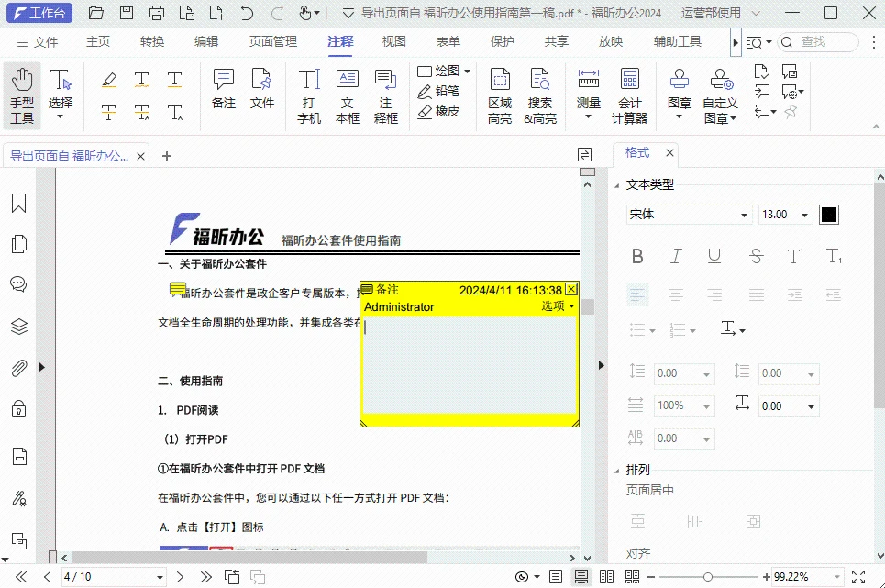Select the Eraser tool (橡皮)
Image resolution: width=885 pixels, height=588 pixels.
click(438, 111)
